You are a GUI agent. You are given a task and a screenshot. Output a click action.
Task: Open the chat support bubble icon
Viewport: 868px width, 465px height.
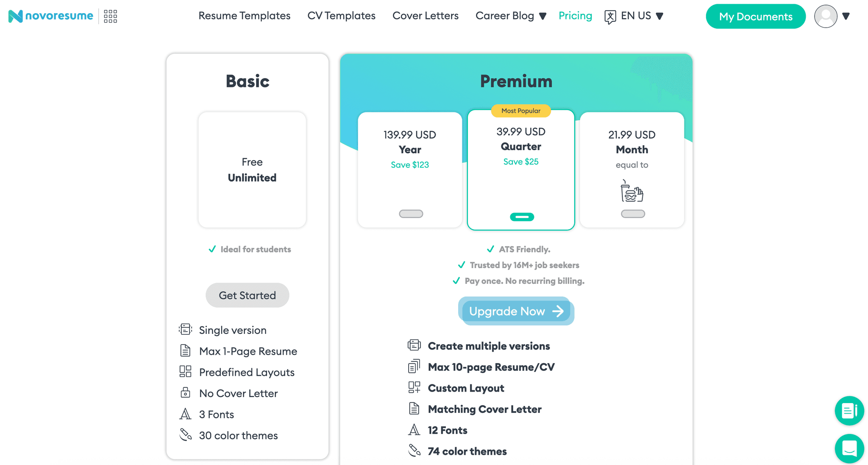(849, 448)
